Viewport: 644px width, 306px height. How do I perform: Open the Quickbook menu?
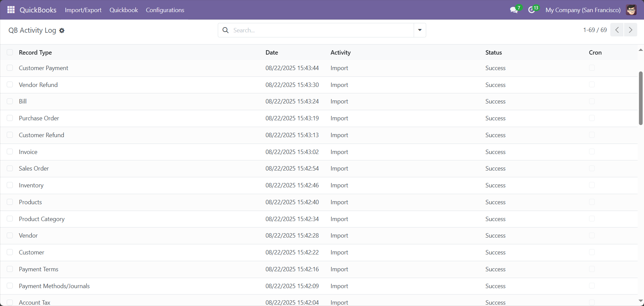[123, 10]
